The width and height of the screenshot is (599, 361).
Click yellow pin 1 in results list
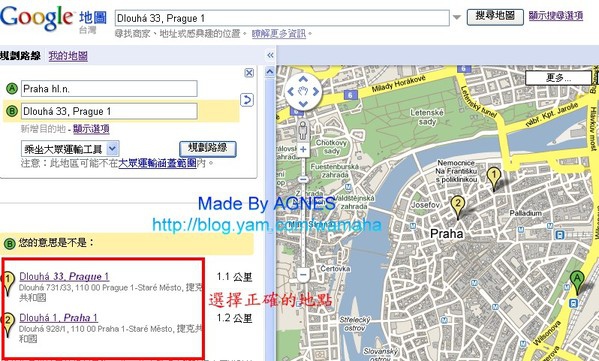click(x=8, y=282)
